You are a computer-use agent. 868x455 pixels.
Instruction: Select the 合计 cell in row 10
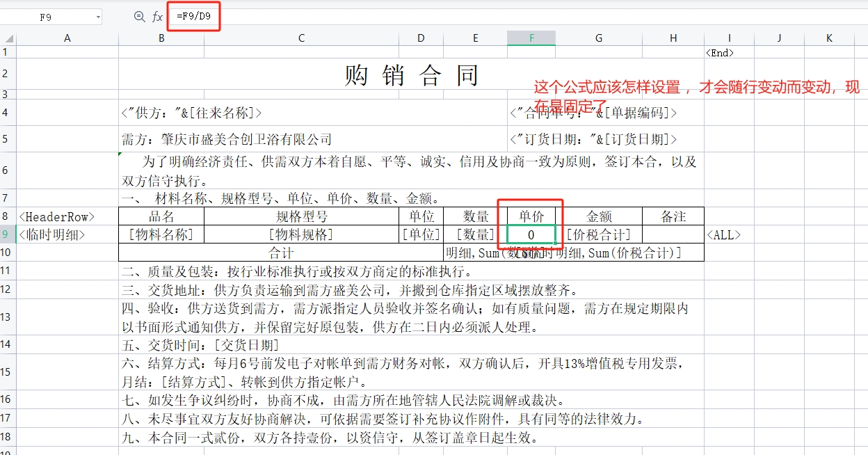tap(281, 253)
